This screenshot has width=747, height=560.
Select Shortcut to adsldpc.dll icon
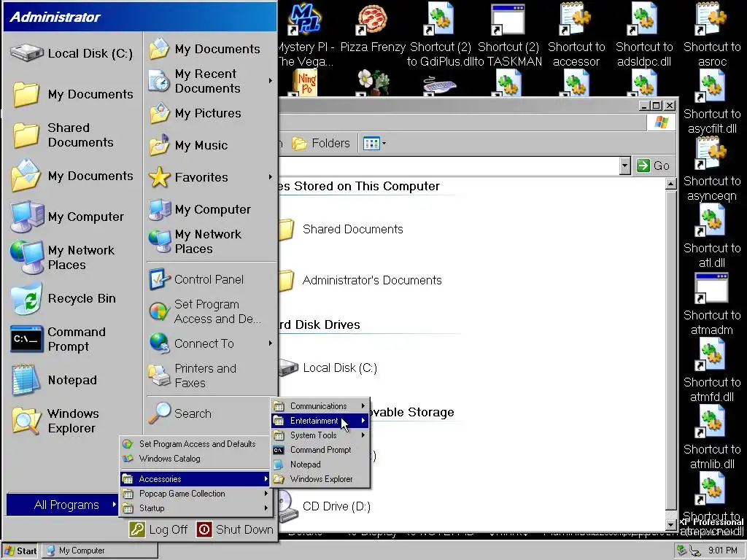(x=644, y=34)
